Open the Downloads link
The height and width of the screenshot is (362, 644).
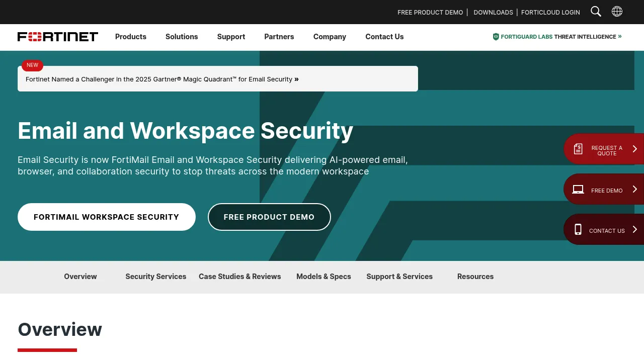click(493, 12)
